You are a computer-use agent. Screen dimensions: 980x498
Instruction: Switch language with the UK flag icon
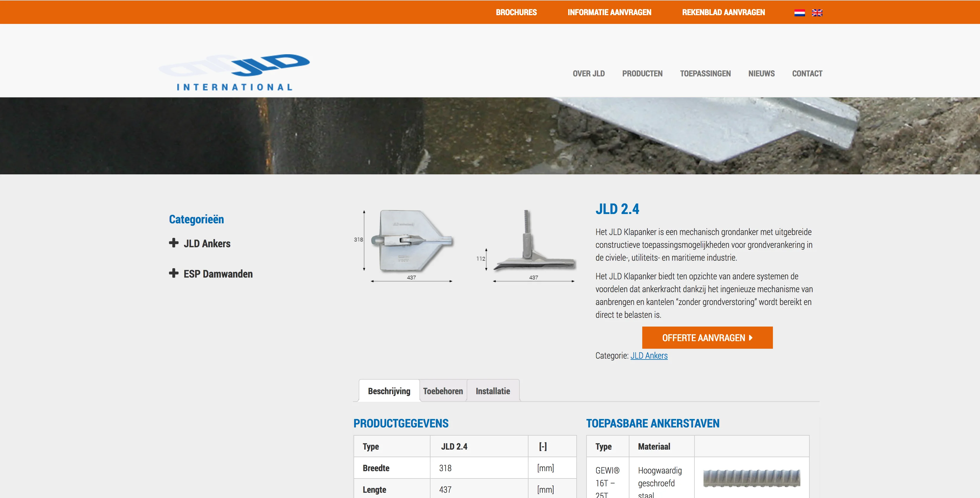click(817, 13)
